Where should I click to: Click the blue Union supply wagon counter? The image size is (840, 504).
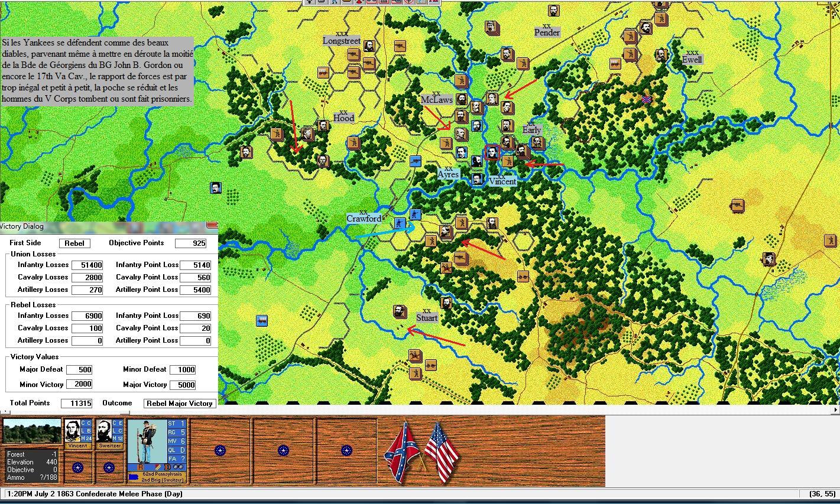pyautogui.click(x=262, y=321)
